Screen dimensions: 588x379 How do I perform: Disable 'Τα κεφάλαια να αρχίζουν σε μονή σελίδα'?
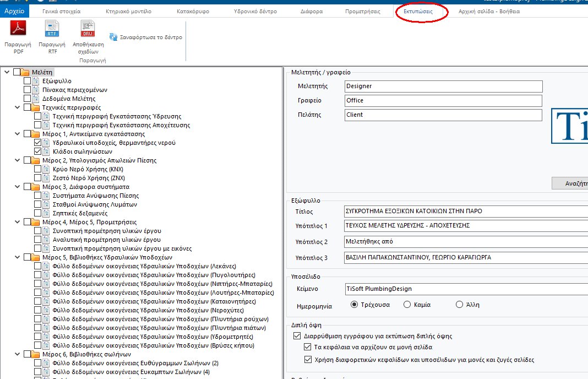[x=307, y=347]
